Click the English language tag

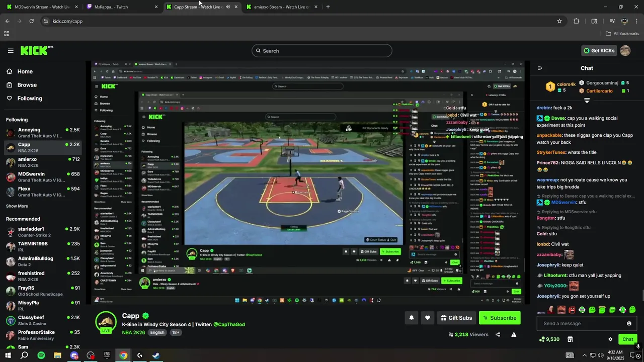click(x=157, y=332)
